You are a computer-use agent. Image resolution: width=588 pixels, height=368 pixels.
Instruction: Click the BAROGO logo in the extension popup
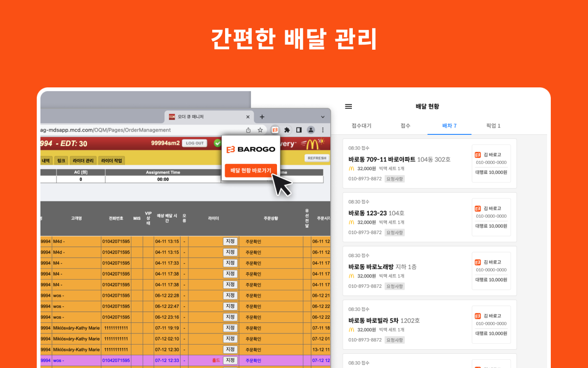pyautogui.click(x=251, y=149)
